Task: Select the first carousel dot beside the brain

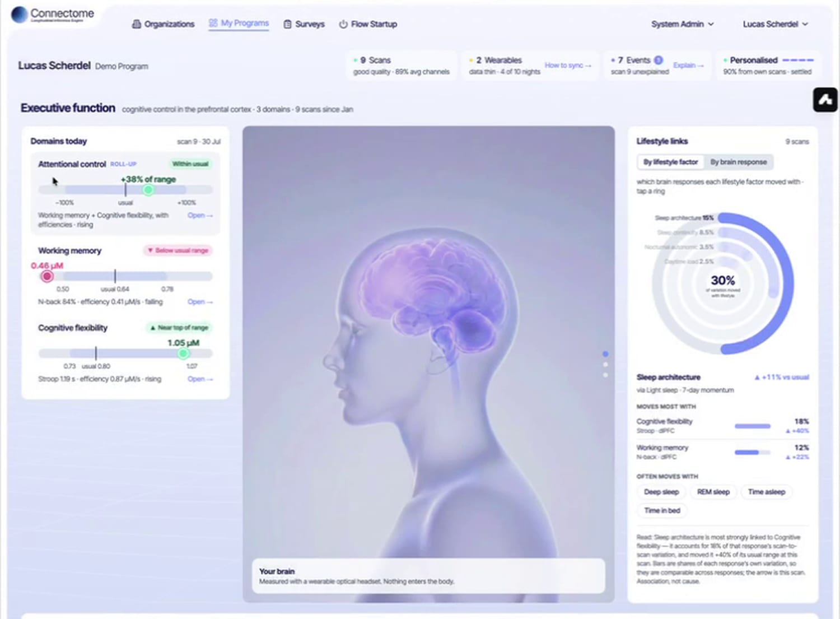Action: [x=605, y=354]
